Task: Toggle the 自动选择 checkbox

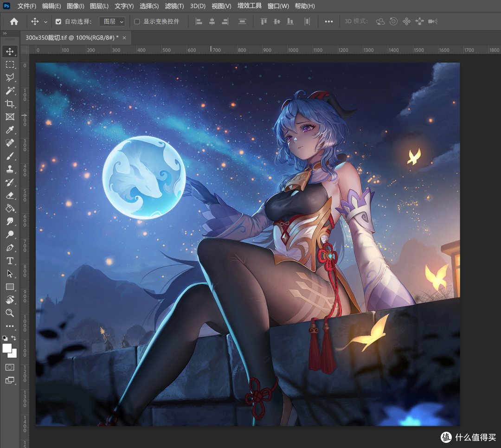Action: (58, 22)
